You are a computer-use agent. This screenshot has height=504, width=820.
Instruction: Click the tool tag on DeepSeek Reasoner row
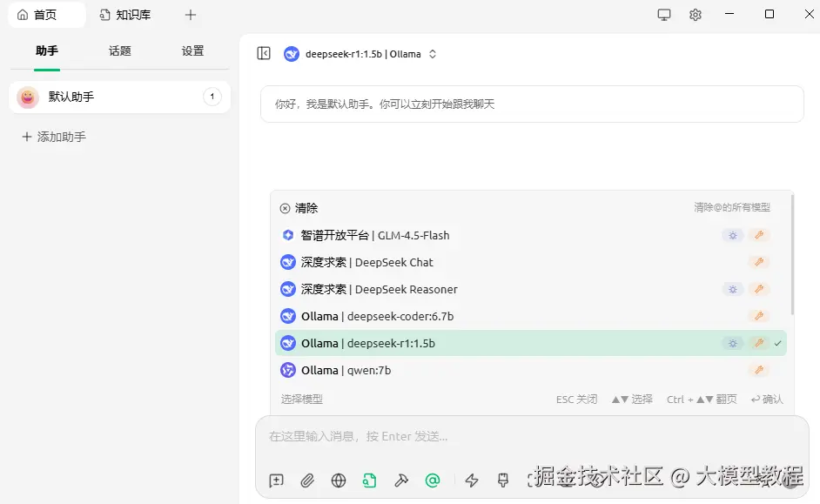pos(759,289)
